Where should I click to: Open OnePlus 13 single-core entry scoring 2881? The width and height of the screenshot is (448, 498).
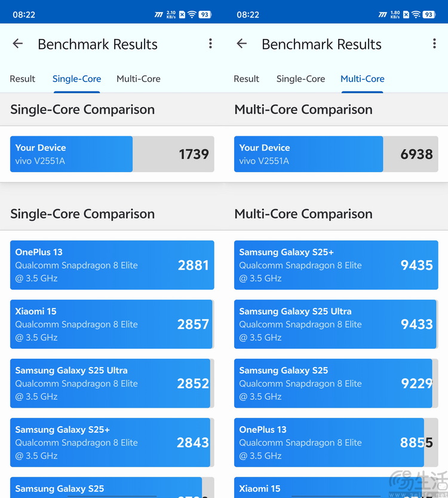pyautogui.click(x=112, y=265)
